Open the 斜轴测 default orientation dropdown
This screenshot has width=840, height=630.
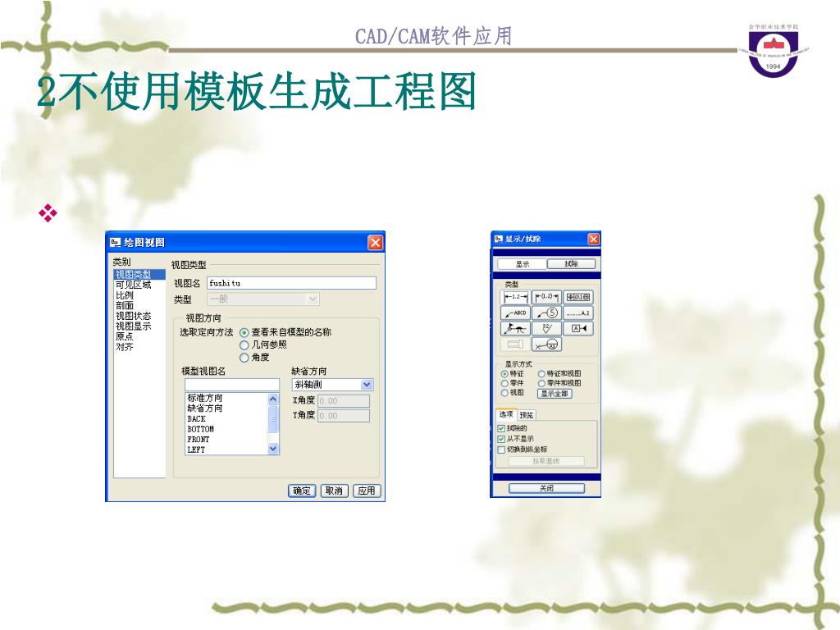(367, 385)
